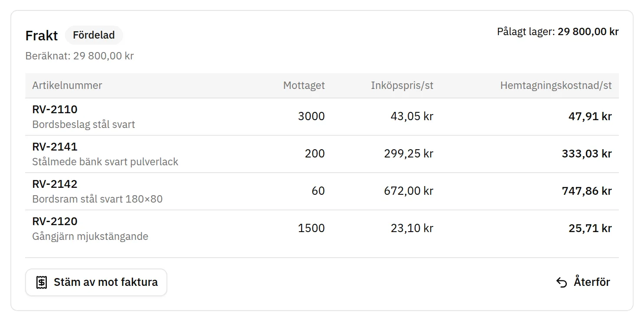Select the Återför button

(583, 282)
